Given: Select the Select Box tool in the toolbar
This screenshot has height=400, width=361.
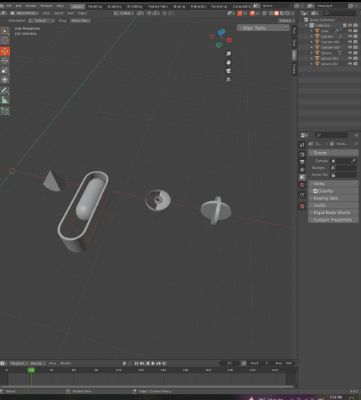Looking at the screenshot, I should 5,31.
